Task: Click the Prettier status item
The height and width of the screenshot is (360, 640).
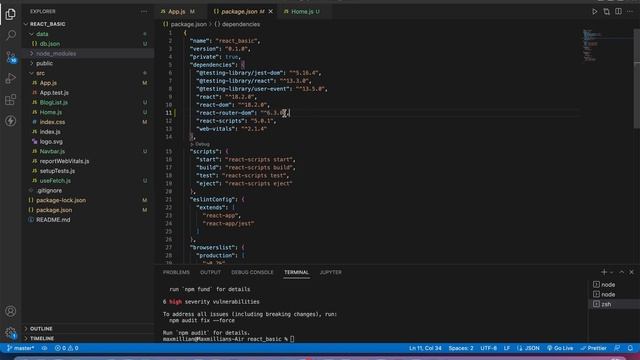Action: pos(593,348)
